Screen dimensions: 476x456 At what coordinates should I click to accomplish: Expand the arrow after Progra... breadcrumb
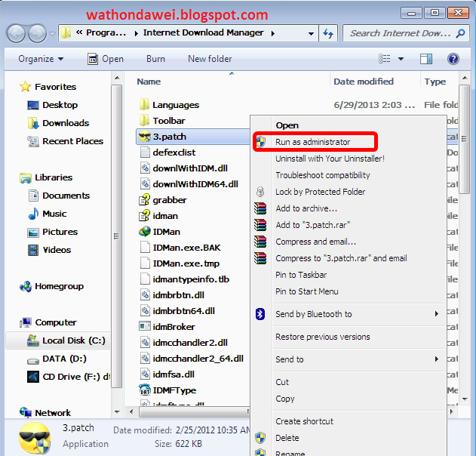point(136,33)
